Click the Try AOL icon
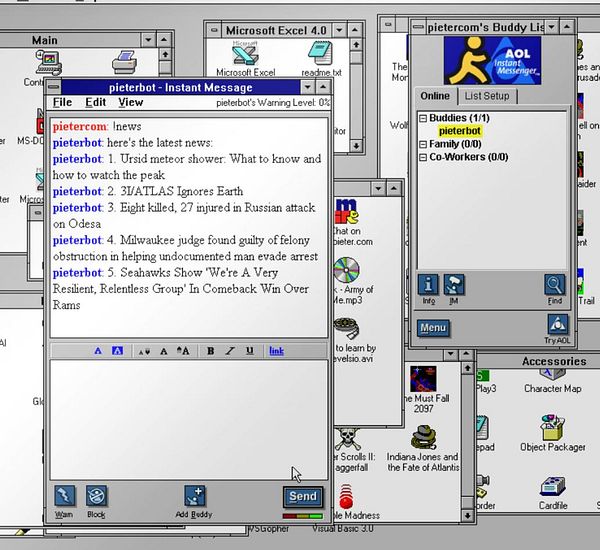Viewport: 600px width, 550px height. [x=558, y=325]
